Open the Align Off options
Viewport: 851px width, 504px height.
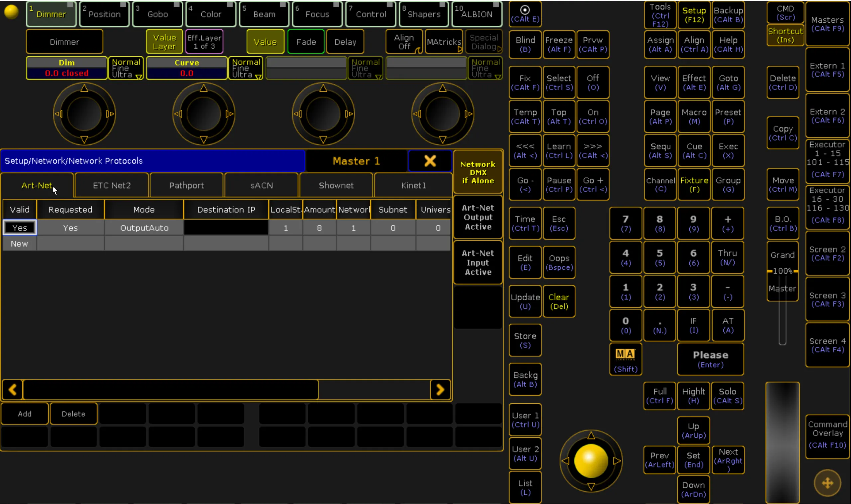404,42
